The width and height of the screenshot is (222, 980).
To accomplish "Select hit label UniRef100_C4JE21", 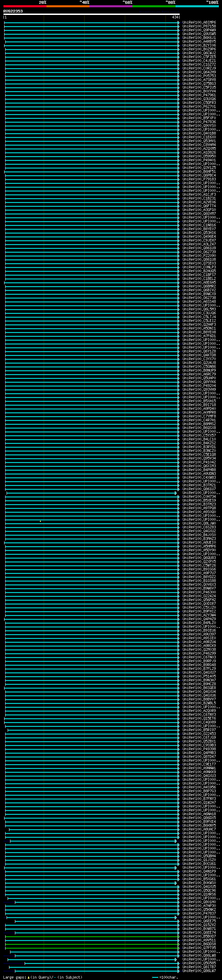I will [x=199, y=60].
